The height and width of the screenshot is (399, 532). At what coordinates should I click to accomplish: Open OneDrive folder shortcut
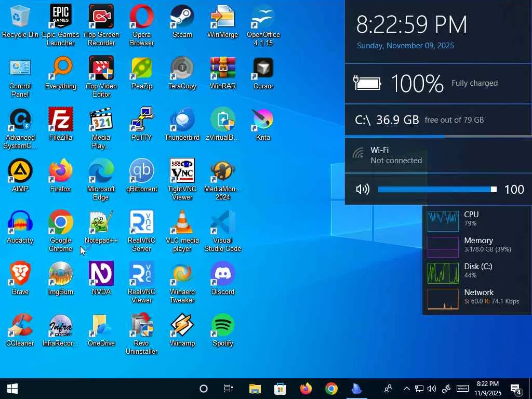[x=101, y=330]
